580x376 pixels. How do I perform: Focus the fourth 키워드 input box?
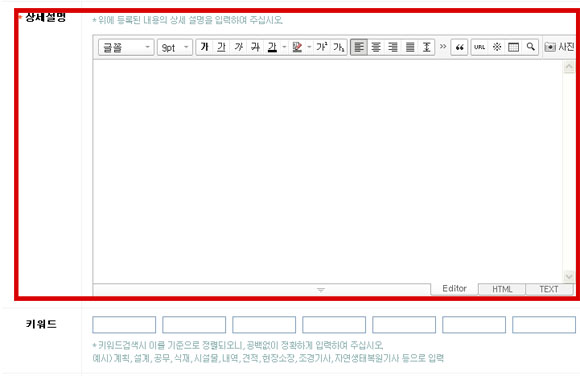pyautogui.click(x=334, y=325)
